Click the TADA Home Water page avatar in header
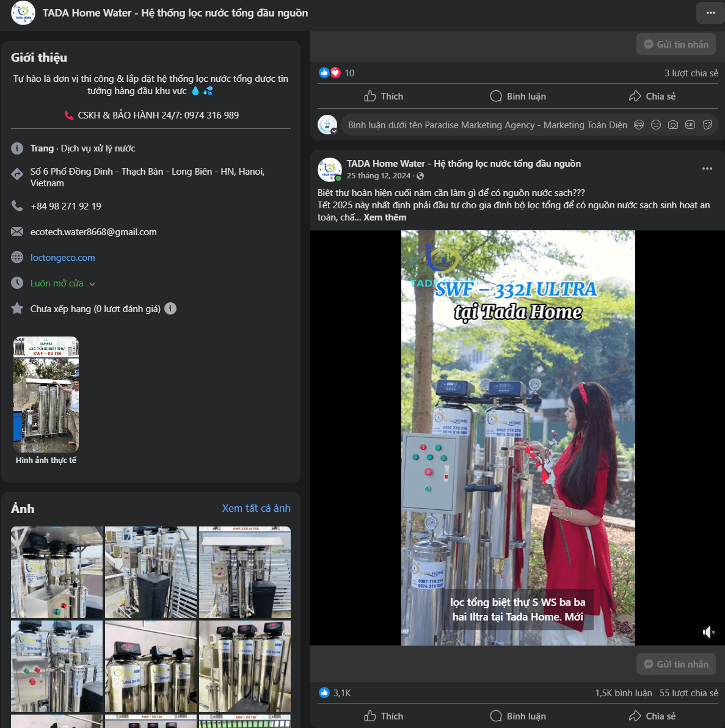This screenshot has width=725, height=728. (23, 13)
